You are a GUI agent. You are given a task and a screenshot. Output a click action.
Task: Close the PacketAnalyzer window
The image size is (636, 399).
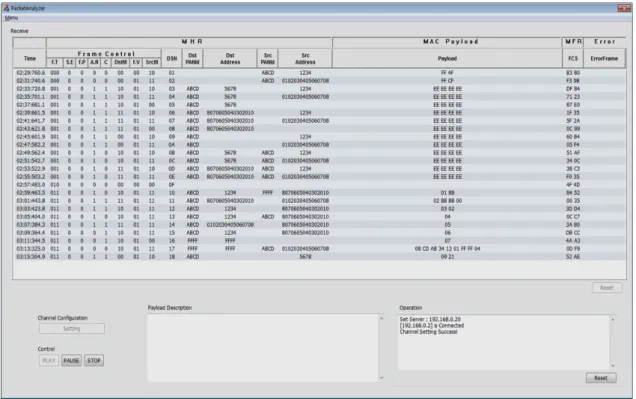624,8
